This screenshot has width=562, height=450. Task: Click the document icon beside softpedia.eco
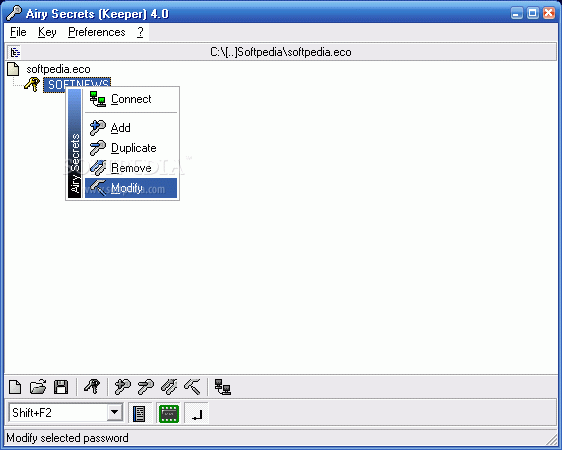pyautogui.click(x=13, y=69)
